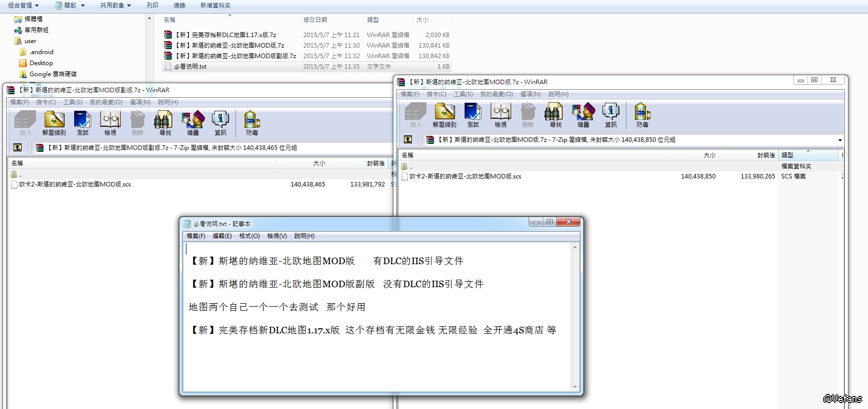The image size is (868, 409).
Task: Click 防毒 icon in left WinRAR window
Action: coord(252,123)
